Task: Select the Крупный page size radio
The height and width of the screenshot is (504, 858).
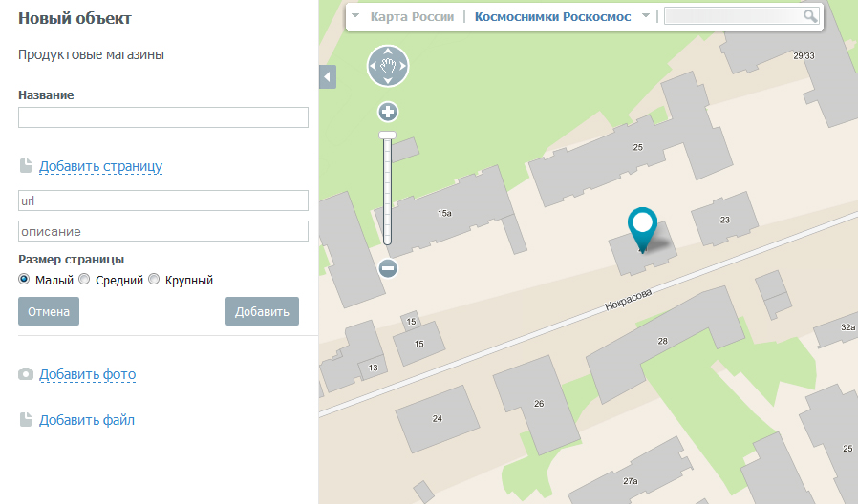Action: (x=155, y=280)
